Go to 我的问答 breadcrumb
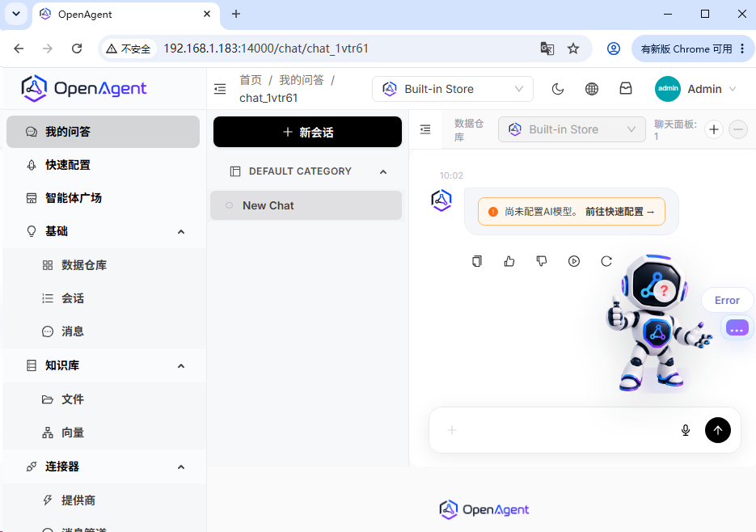Image resolution: width=756 pixels, height=532 pixels. pyautogui.click(x=302, y=80)
